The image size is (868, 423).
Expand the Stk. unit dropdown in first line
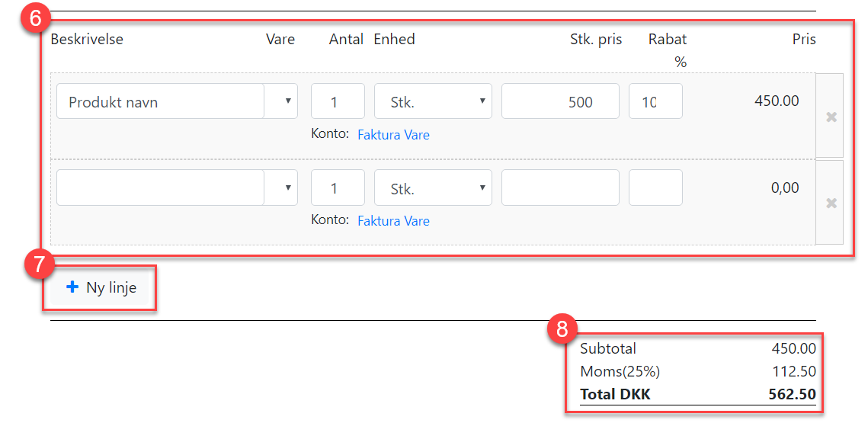(433, 101)
